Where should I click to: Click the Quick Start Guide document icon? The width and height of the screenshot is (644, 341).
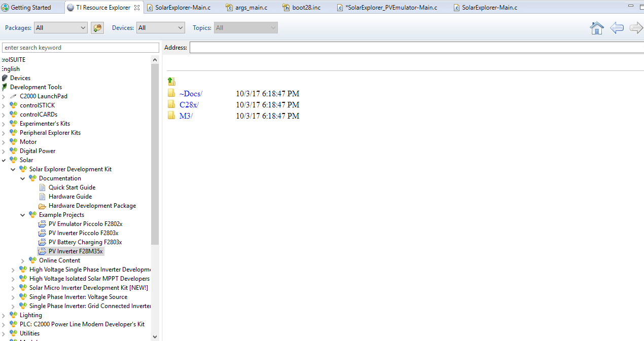43,187
